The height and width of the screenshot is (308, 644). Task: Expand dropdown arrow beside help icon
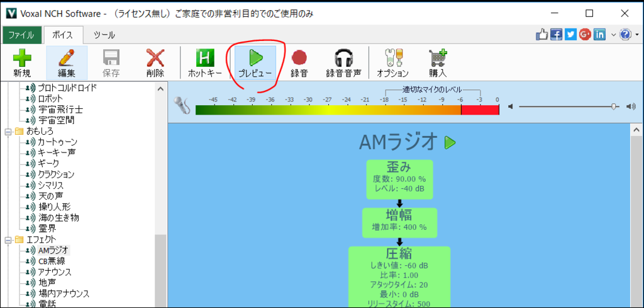click(636, 35)
